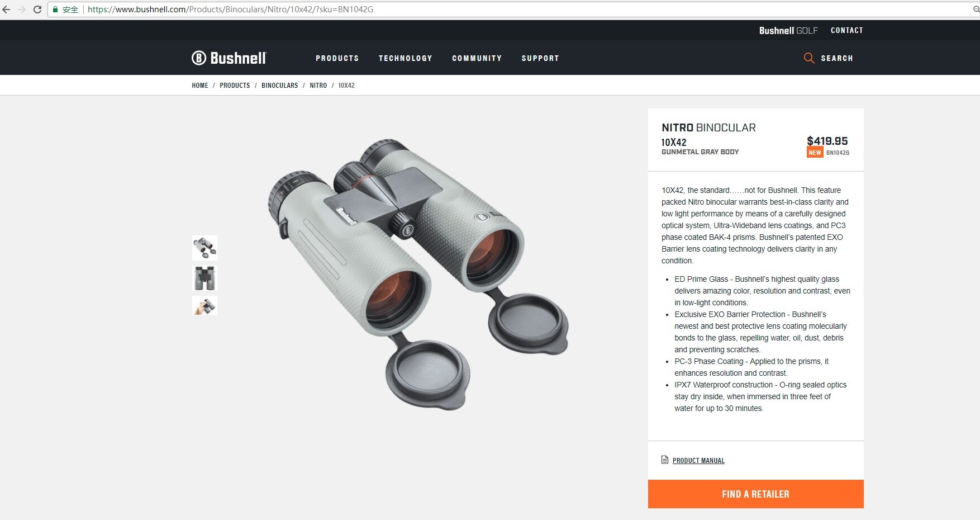980x520 pixels.
Task: Open the Products menu
Action: [x=337, y=58]
